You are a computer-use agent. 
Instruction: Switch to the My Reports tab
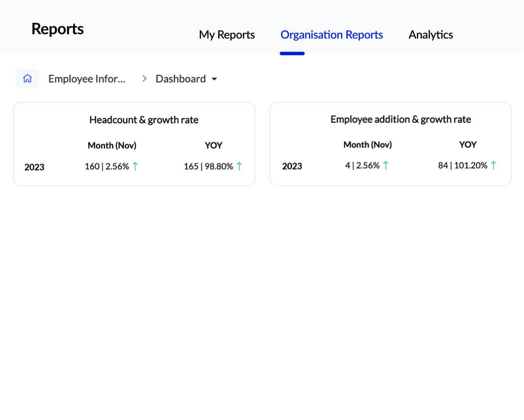click(x=226, y=35)
